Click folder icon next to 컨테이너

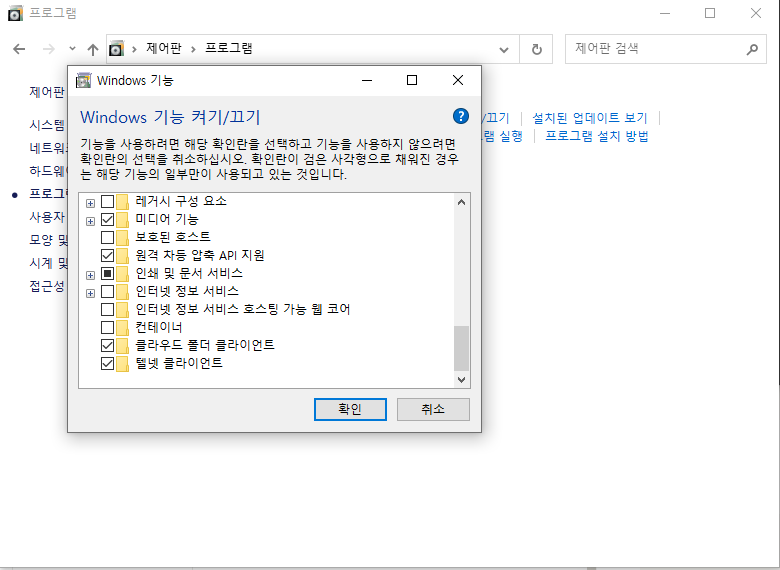click(x=122, y=327)
